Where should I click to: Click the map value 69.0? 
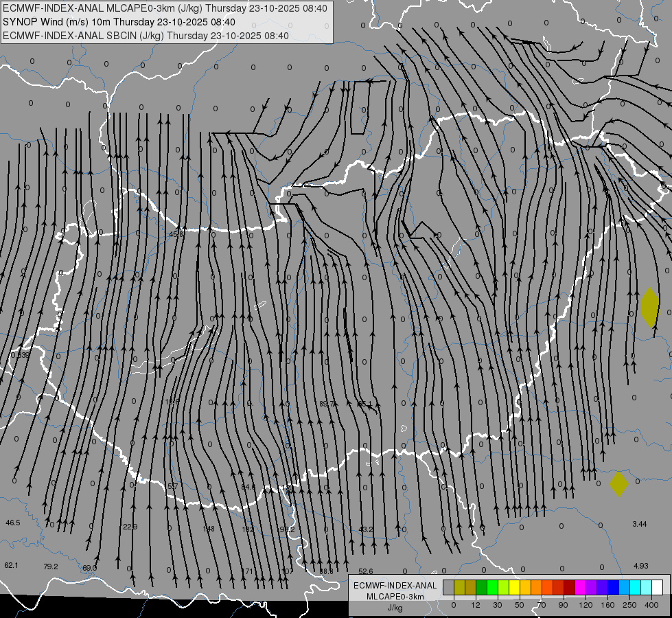pos(89,568)
